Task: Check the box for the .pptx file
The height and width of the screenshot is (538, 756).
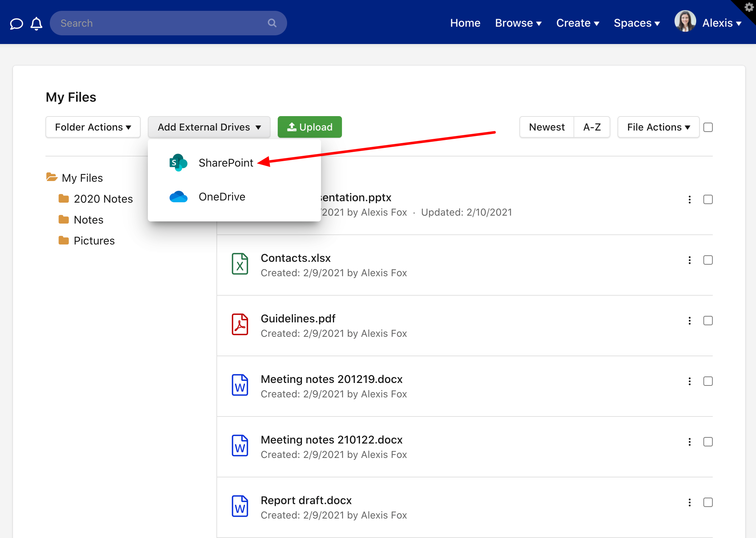Action: coord(708,200)
